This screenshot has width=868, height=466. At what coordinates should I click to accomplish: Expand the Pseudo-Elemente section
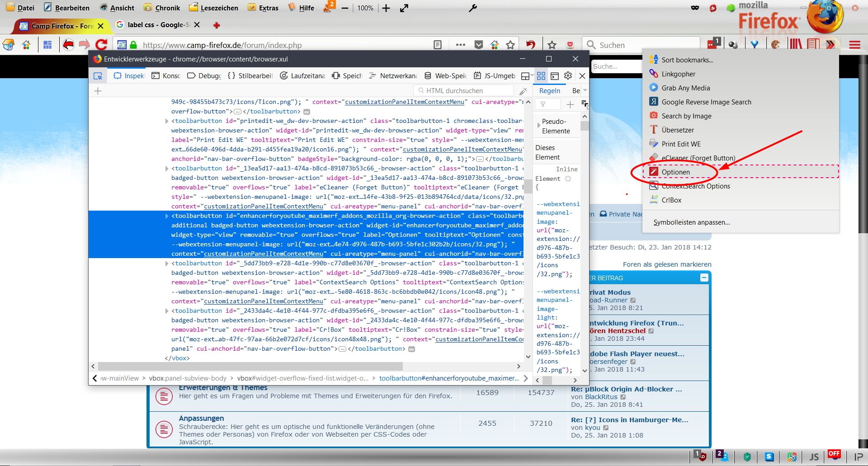coord(538,126)
